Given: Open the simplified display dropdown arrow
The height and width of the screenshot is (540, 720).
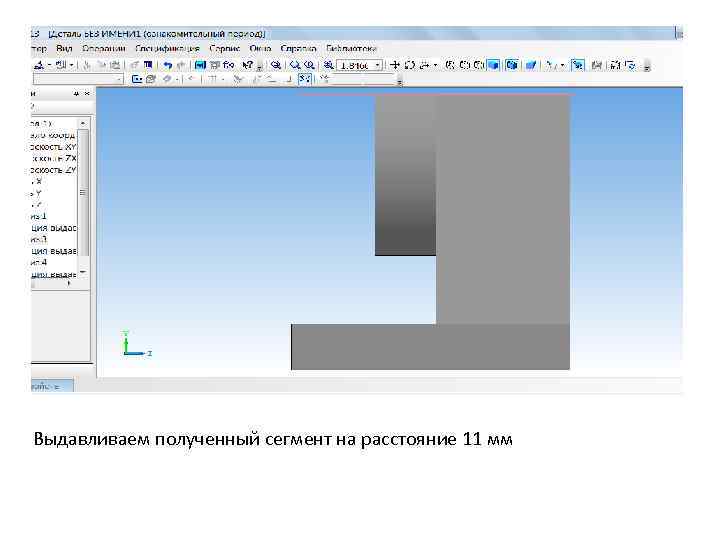Looking at the screenshot, I should 562,65.
